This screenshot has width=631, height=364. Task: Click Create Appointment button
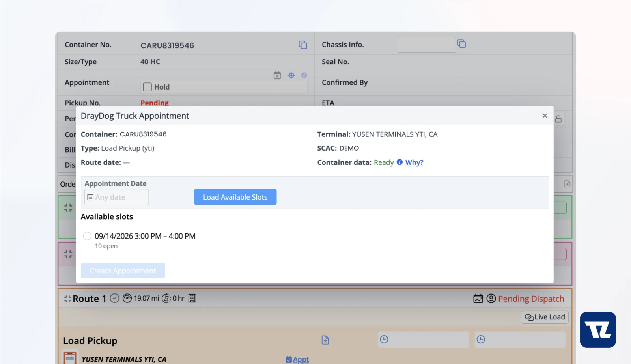[x=123, y=271]
